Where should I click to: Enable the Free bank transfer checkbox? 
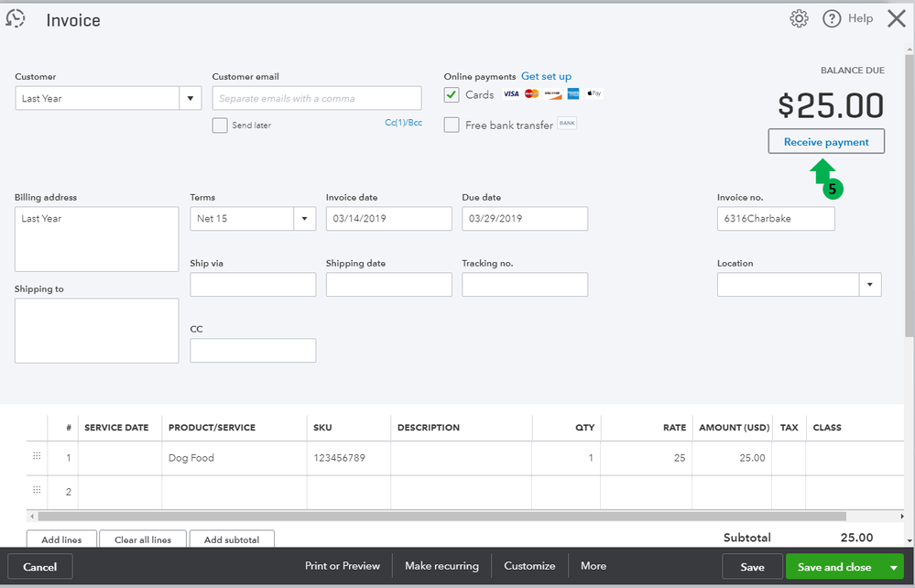pyautogui.click(x=451, y=125)
